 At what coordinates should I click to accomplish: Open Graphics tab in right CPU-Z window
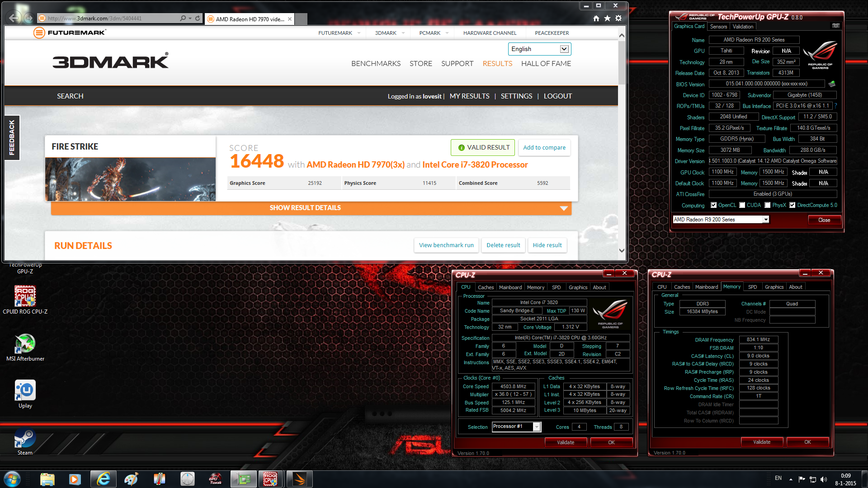point(774,287)
